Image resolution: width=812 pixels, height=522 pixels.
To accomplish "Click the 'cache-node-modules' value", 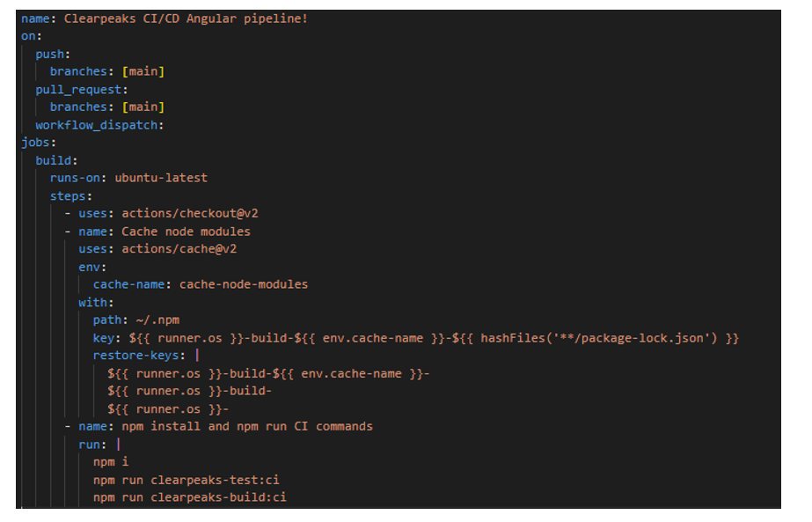I will tap(244, 284).
